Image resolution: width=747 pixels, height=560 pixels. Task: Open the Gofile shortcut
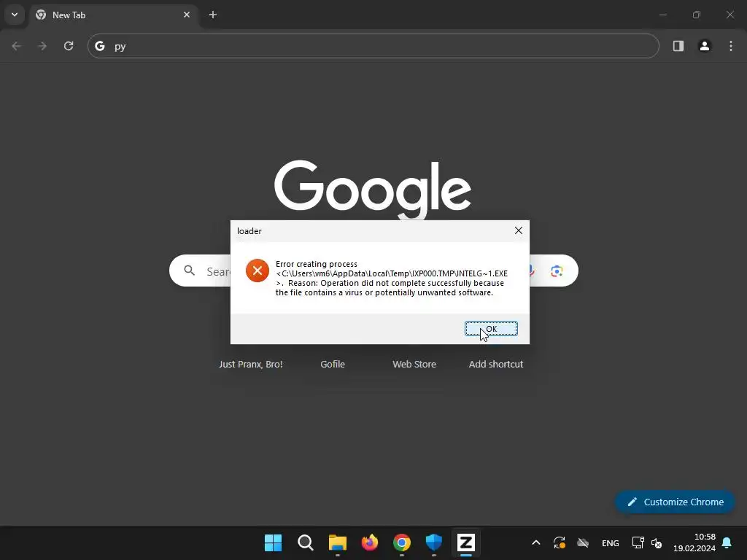(333, 365)
